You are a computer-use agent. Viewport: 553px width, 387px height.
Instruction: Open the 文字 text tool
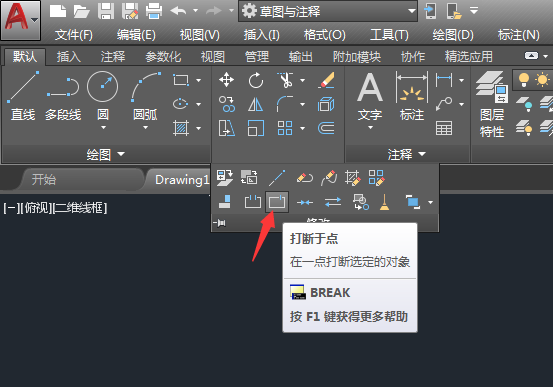(x=370, y=96)
